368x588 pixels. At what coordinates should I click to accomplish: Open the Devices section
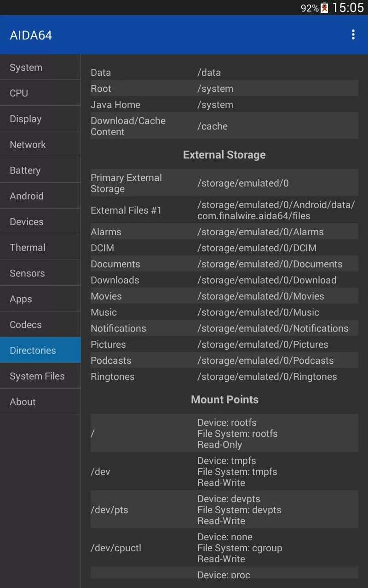pyautogui.click(x=40, y=222)
